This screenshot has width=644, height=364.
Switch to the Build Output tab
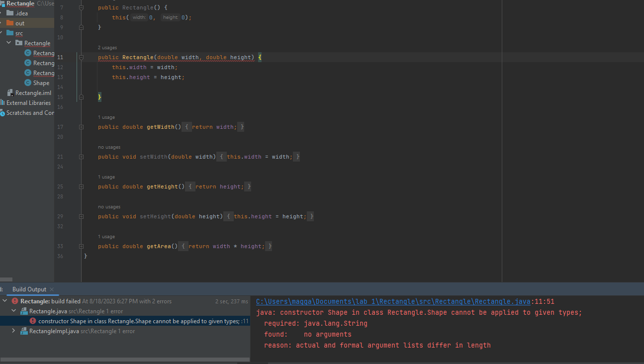[29, 289]
